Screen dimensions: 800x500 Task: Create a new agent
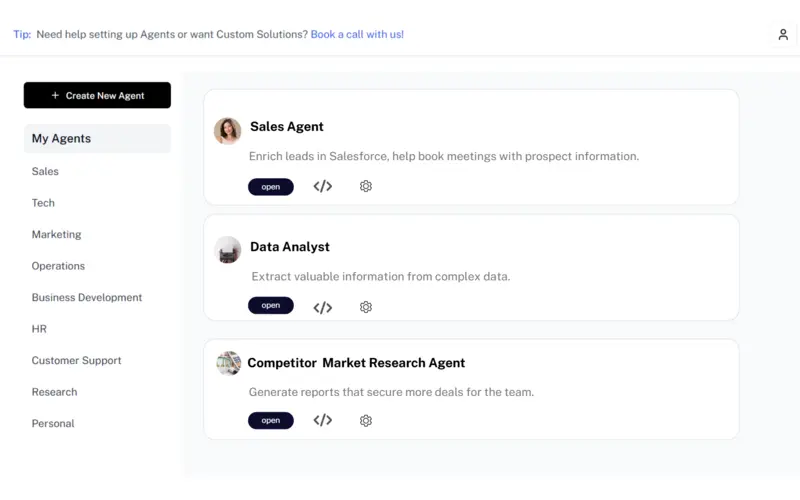pos(97,95)
